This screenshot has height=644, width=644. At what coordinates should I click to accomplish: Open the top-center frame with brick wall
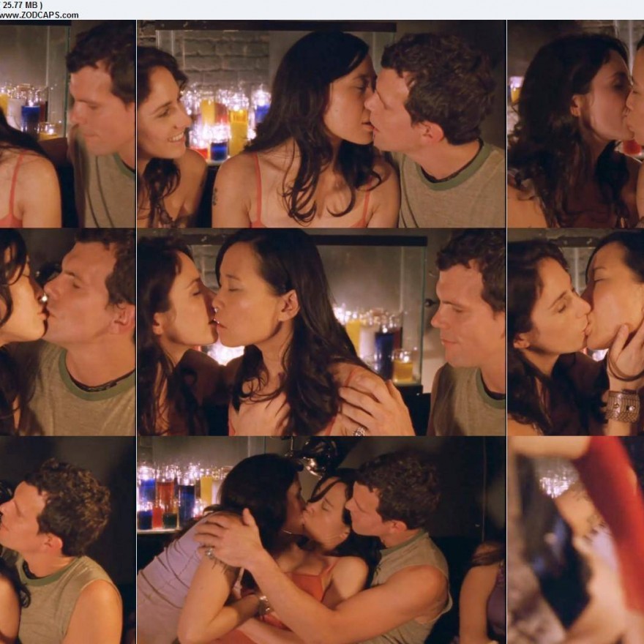pyautogui.click(x=321, y=124)
